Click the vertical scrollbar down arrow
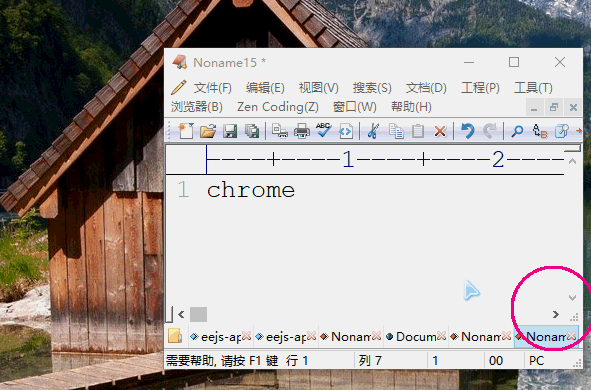This screenshot has width=591, height=390. (x=572, y=298)
